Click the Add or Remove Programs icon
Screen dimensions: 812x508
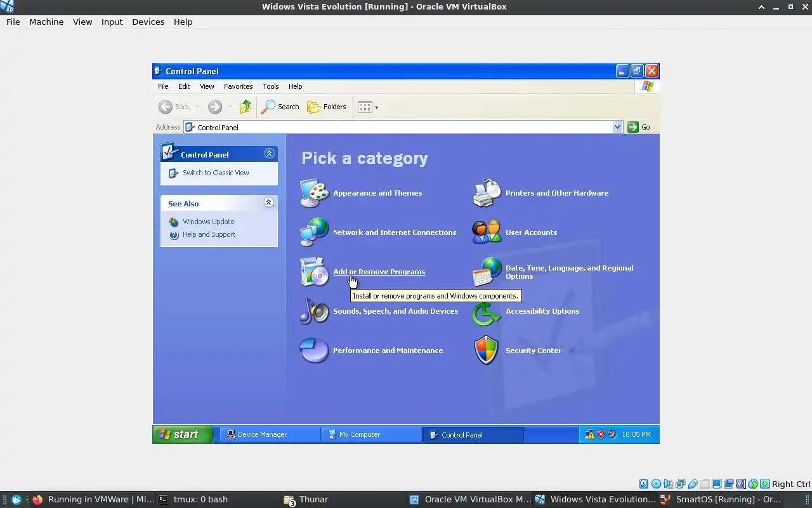(314, 272)
